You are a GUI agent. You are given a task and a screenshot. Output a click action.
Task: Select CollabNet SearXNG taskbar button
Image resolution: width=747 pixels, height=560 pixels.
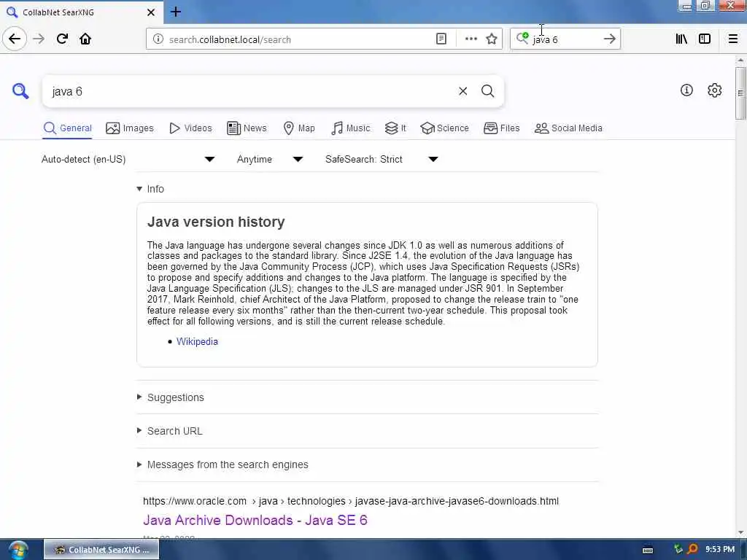[101, 550]
